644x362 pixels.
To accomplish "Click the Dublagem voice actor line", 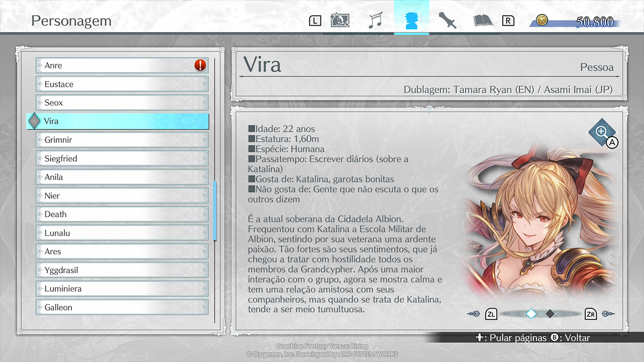I will (508, 89).
